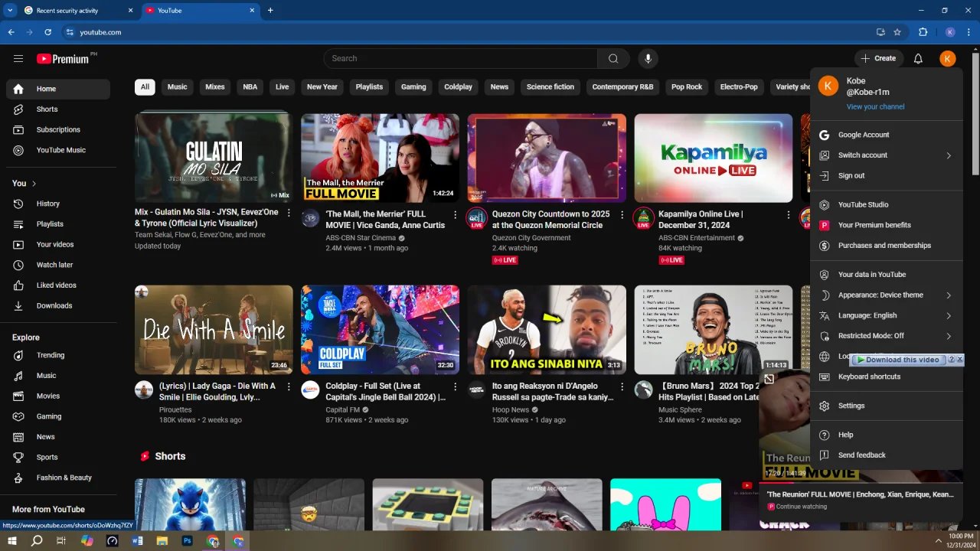Expand the You section in sidebar

point(24,184)
